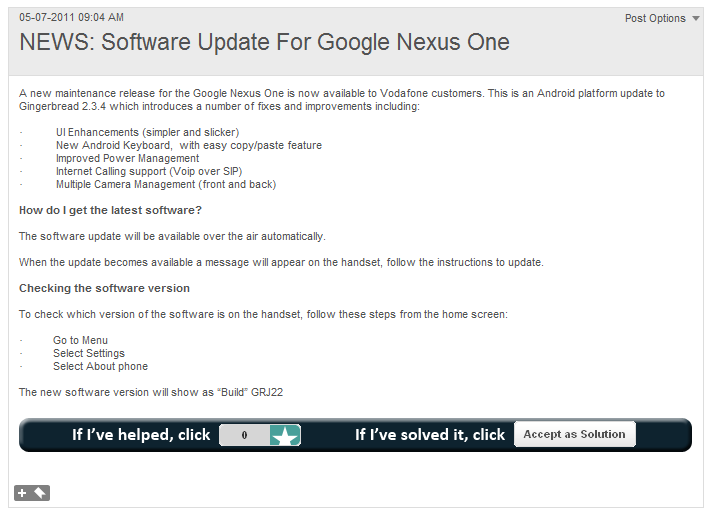Click the 05-07-2011 09:04 AM timestamp
The height and width of the screenshot is (516, 710).
coord(71,17)
